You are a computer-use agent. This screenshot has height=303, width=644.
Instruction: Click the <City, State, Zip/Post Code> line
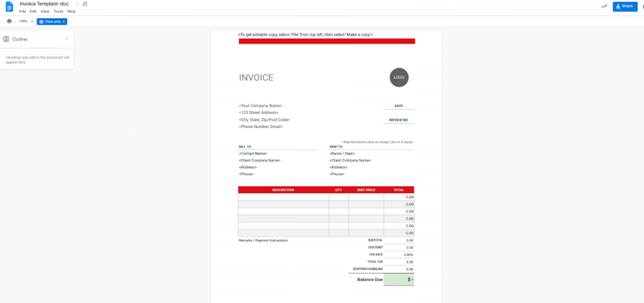click(264, 120)
